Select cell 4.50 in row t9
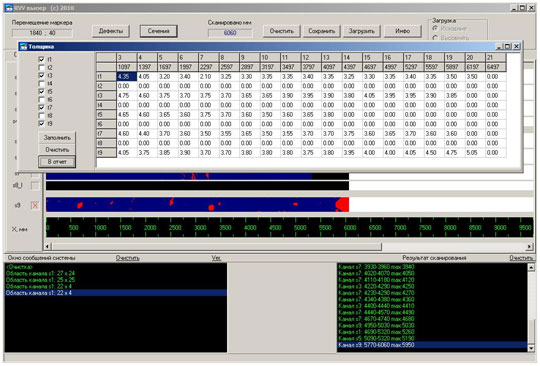This screenshot has width=540, height=366. tap(434, 153)
